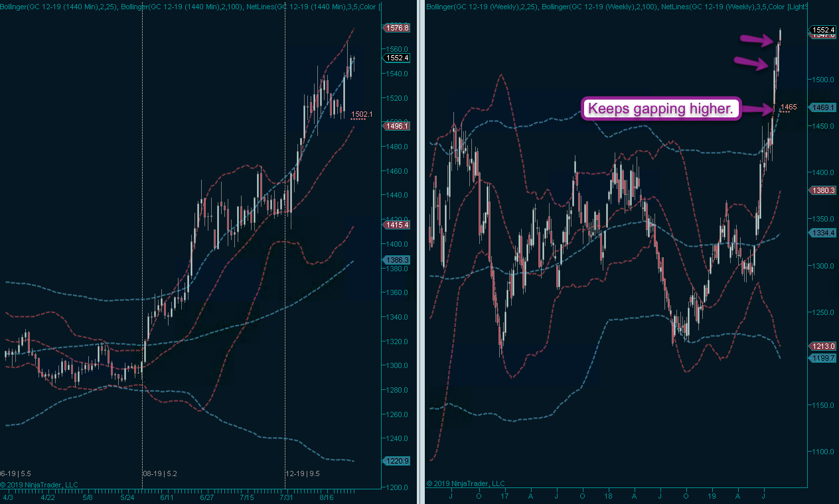This screenshot has width=839, height=504.
Task: Click the 1220.9 lower band price marker
Action: tap(398, 461)
